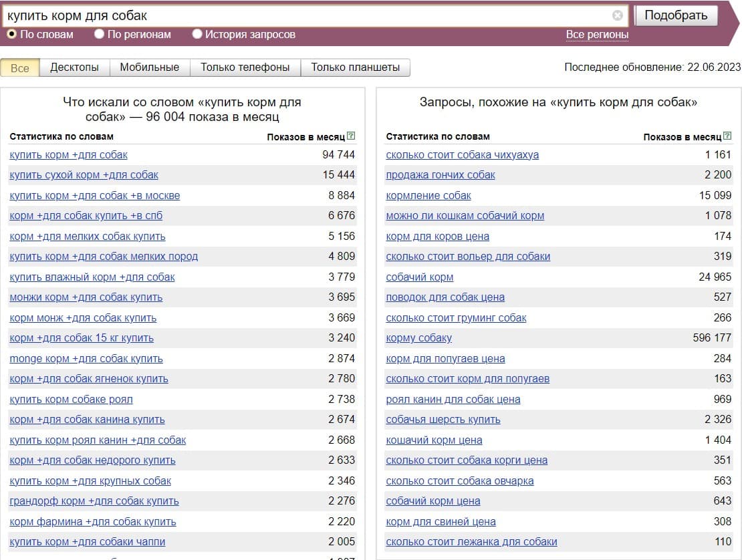The height and width of the screenshot is (560, 742).
Task: Select «Последнее обновление: 22.06.2023» text
Action: pos(652,67)
